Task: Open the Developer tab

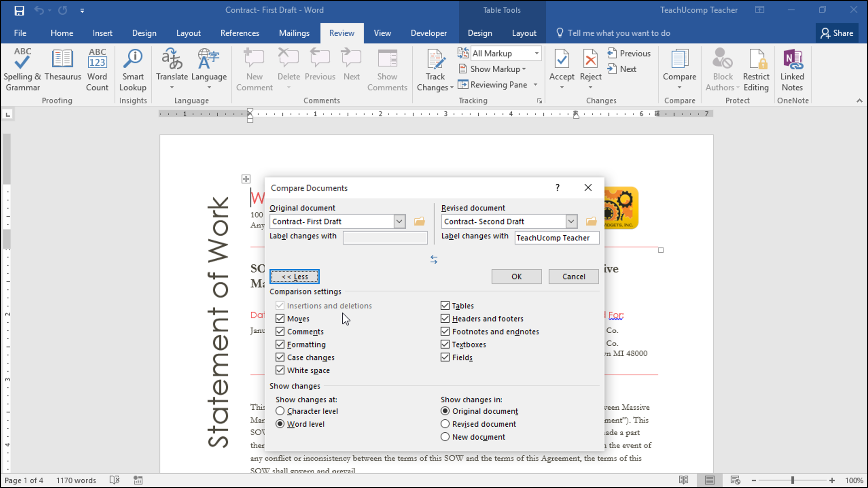Action: click(x=429, y=33)
